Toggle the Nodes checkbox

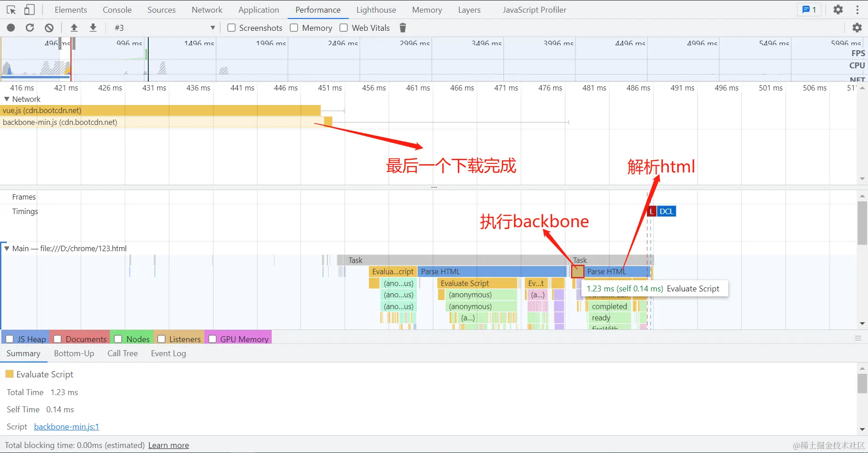118,339
